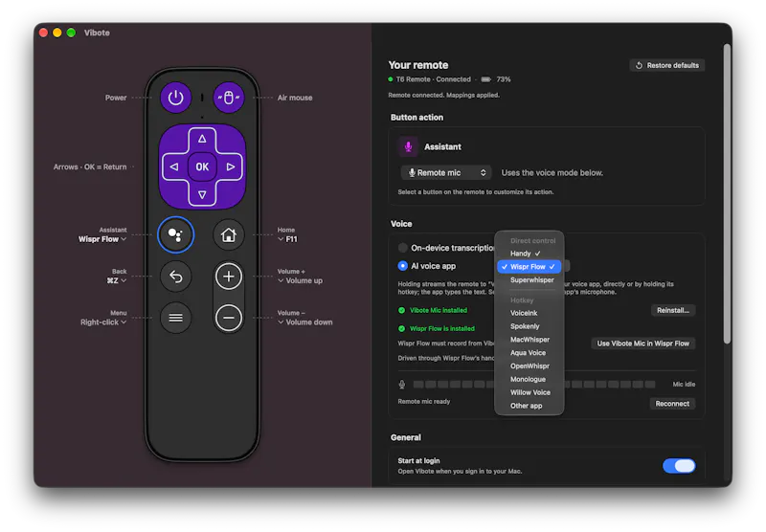The height and width of the screenshot is (532, 766).
Task: Open the Back ⌘Z mapping dropdown
Action: click(117, 280)
